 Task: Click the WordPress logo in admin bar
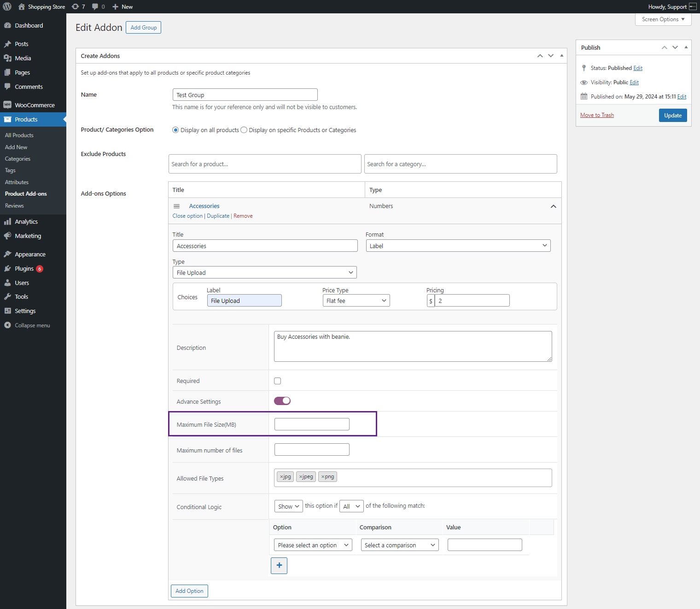(7, 6)
